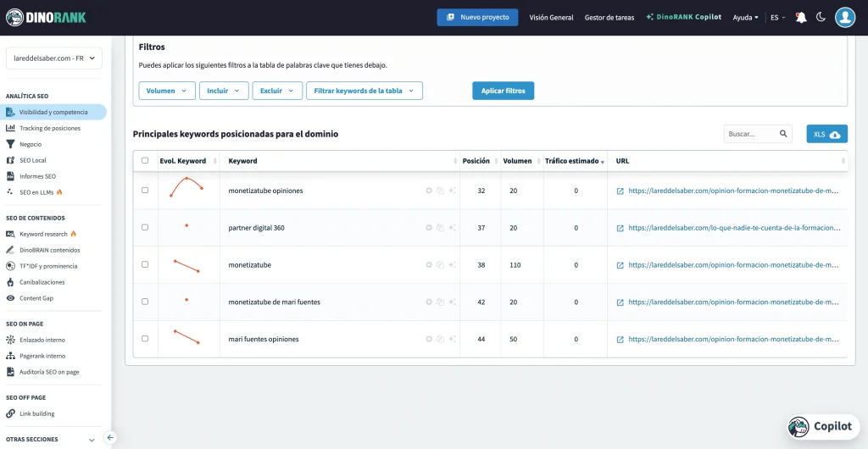Viewport: 868px width, 449px height.
Task: Click the Nuevo proyecto button
Action: click(477, 17)
